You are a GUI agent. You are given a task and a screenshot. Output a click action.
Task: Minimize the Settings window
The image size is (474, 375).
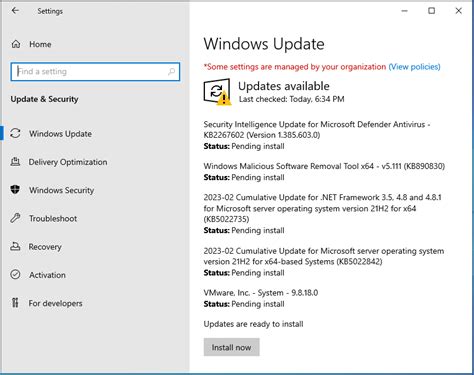404,11
